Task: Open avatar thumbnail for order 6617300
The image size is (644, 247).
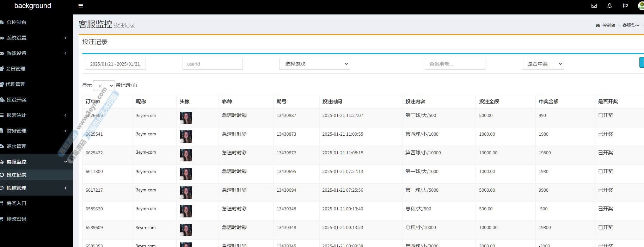Action: (x=186, y=174)
